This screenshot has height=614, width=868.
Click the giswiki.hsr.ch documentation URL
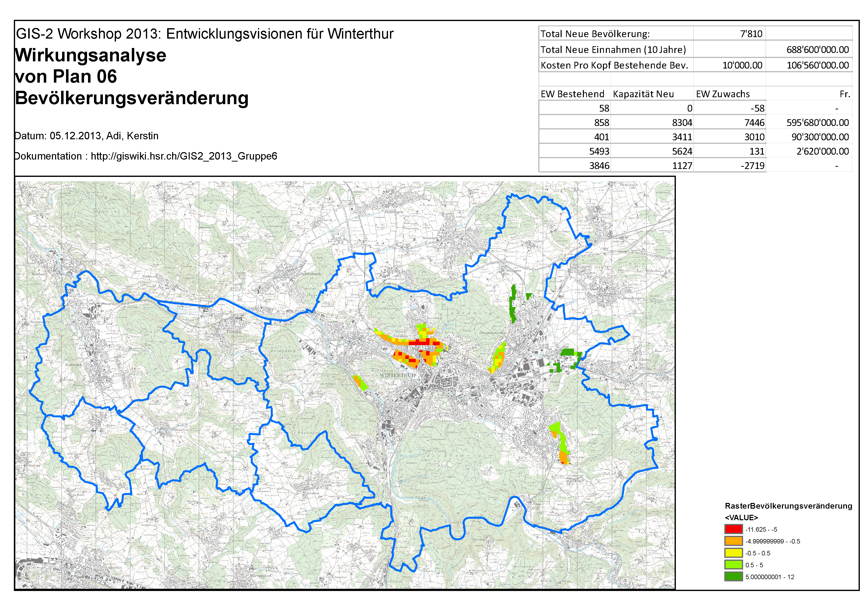coord(184,156)
